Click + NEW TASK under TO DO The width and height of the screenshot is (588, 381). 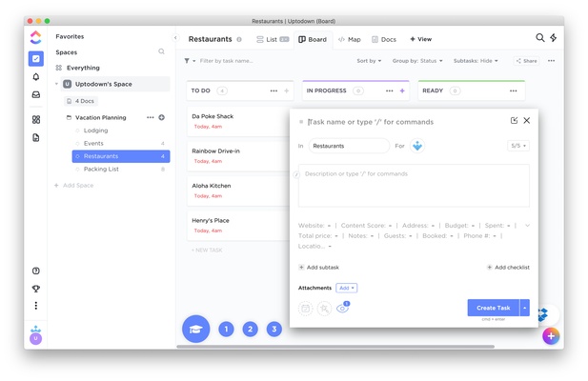click(207, 250)
